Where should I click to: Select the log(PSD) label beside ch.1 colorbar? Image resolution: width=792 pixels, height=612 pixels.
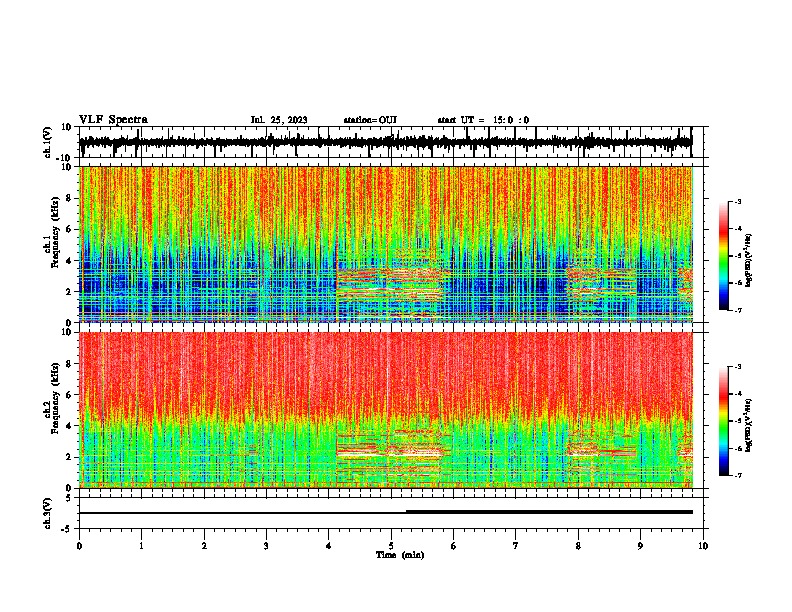748,260
